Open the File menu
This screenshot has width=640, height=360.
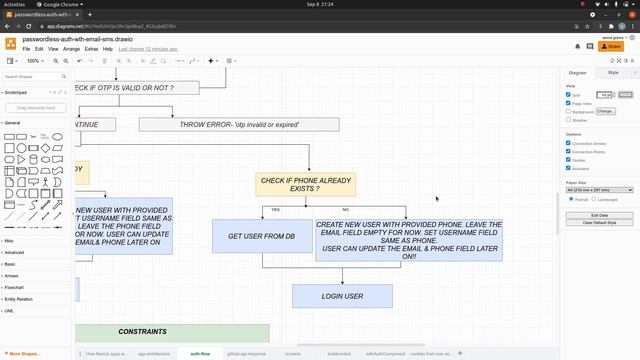click(26, 49)
